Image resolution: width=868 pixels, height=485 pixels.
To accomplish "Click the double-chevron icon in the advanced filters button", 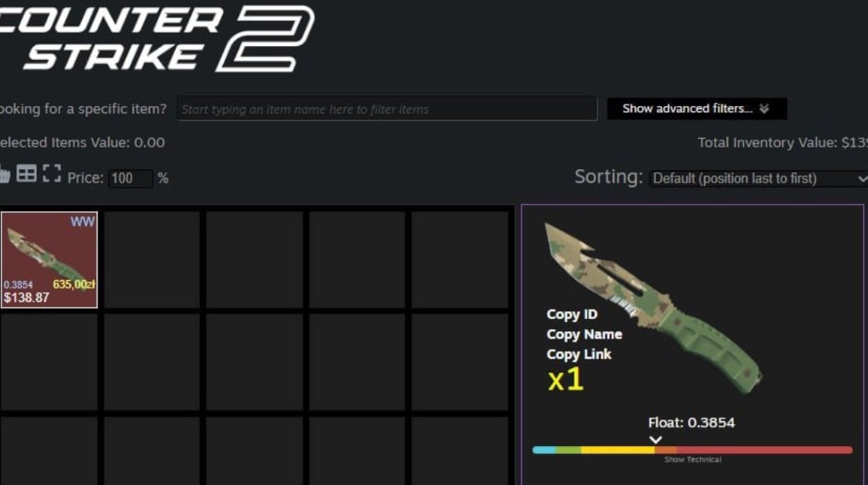I will 764,108.
